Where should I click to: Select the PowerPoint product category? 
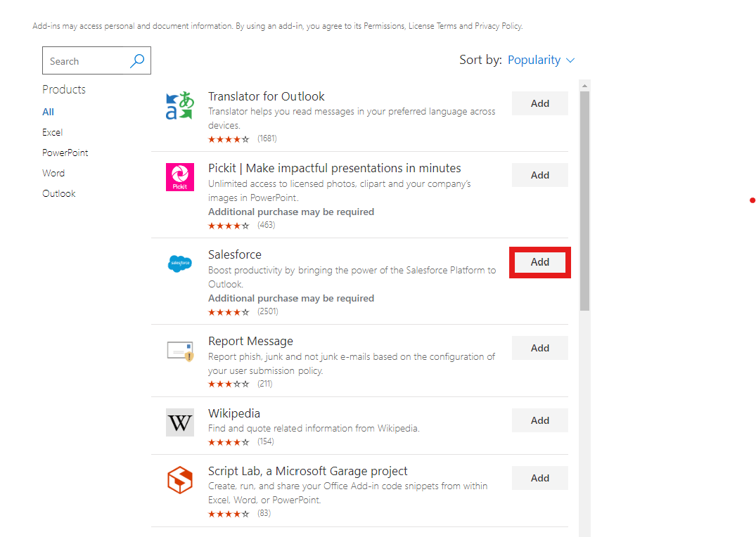coord(65,152)
